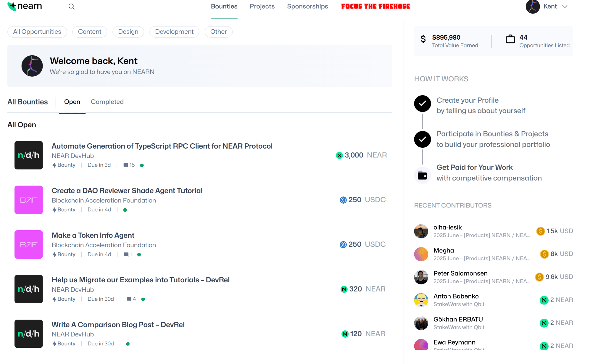Click Anton Babenko's avatar
The width and height of the screenshot is (606, 364).
tap(421, 300)
